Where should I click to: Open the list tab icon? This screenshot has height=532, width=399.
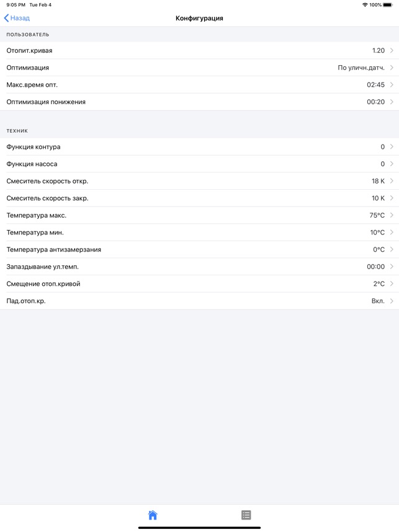point(246,515)
